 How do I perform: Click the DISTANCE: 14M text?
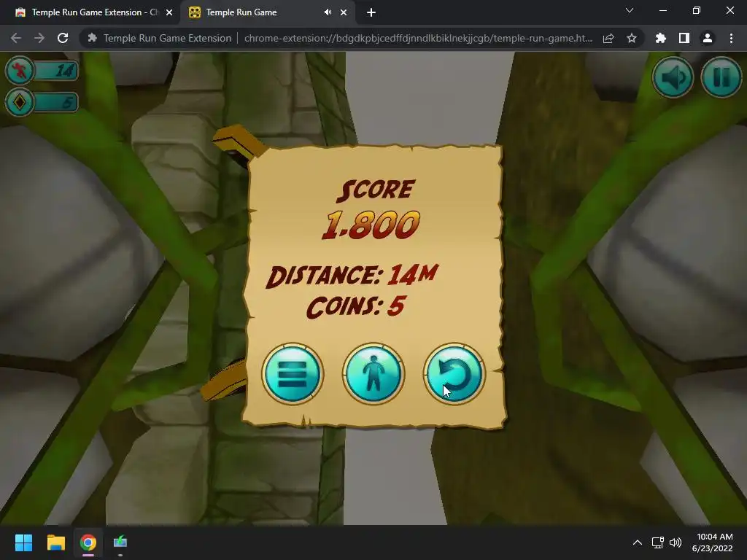tap(352, 275)
